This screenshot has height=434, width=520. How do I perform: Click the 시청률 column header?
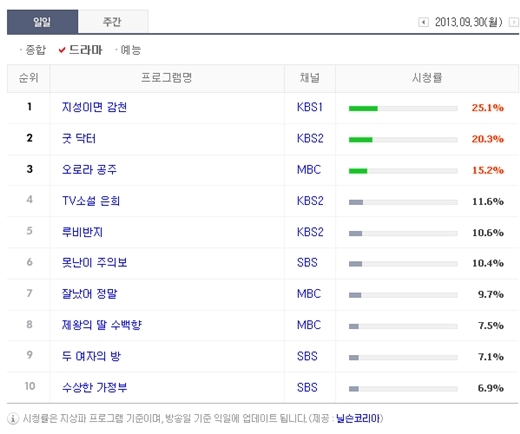pos(427,78)
